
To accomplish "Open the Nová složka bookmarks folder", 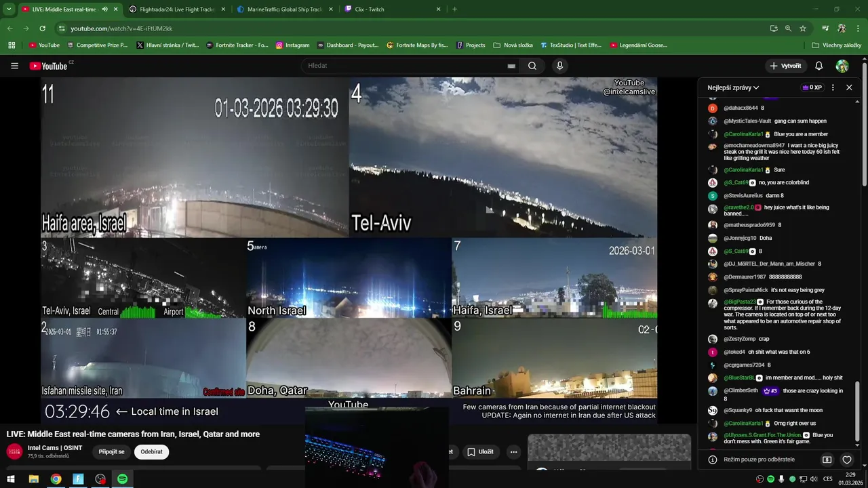I will pyautogui.click(x=513, y=45).
